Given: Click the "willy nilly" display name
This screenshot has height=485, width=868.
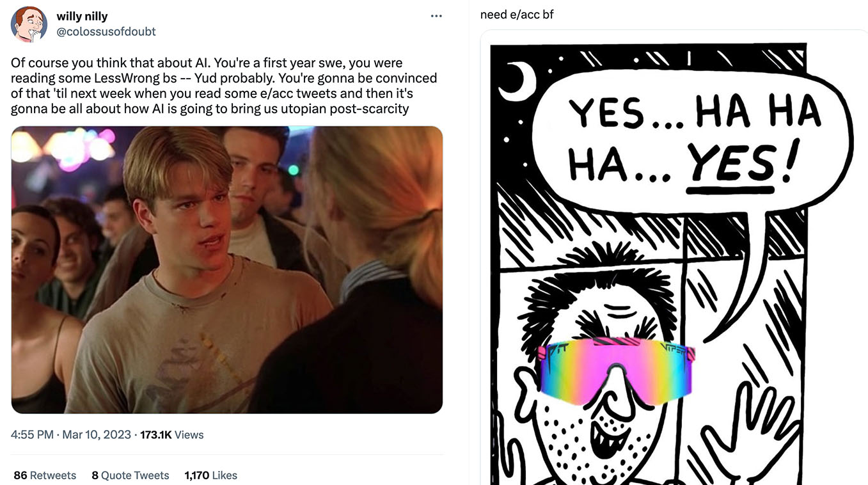Looking at the screenshot, I should 82,17.
